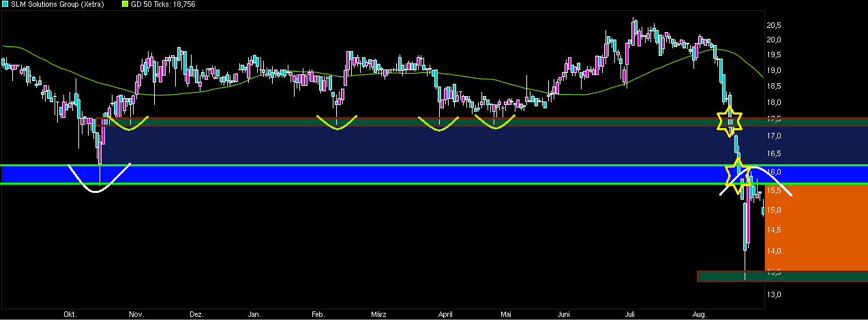
Task: Click the 18,0 price axis value
Action: (774, 103)
